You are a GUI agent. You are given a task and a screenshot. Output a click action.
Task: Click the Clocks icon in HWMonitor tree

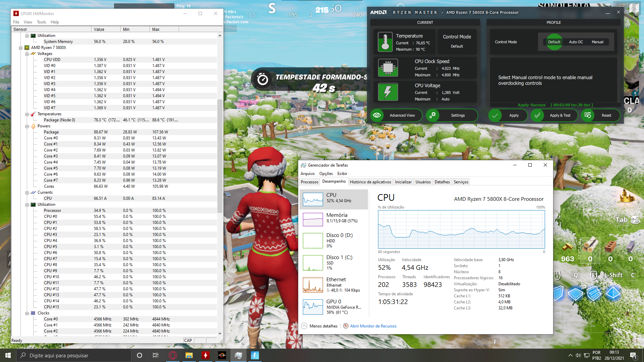tap(33, 313)
